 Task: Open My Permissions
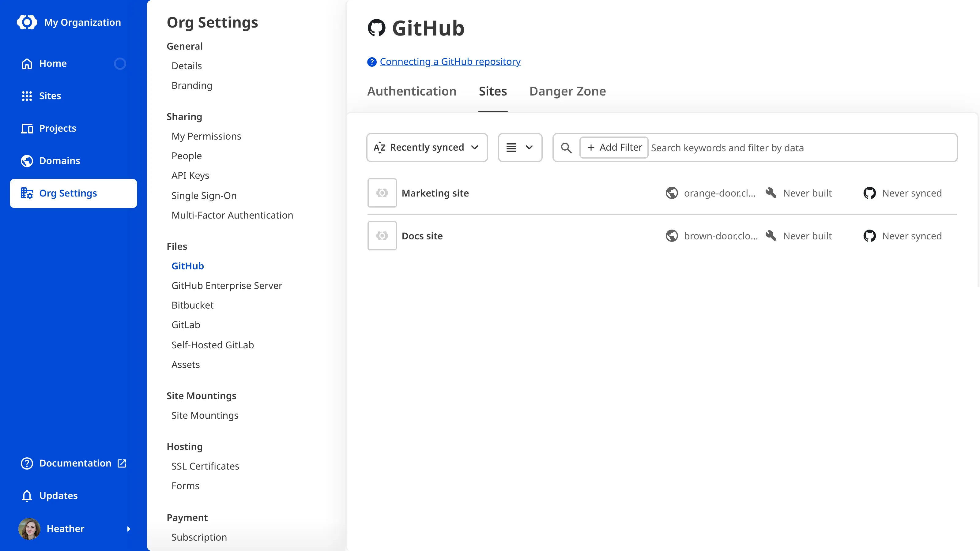click(206, 136)
